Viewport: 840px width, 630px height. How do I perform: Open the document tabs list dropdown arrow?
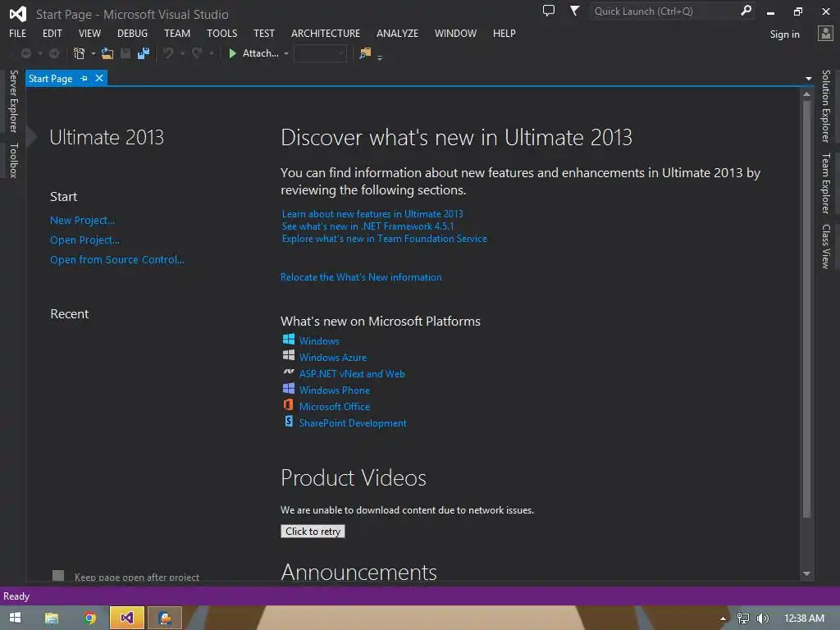coord(808,79)
